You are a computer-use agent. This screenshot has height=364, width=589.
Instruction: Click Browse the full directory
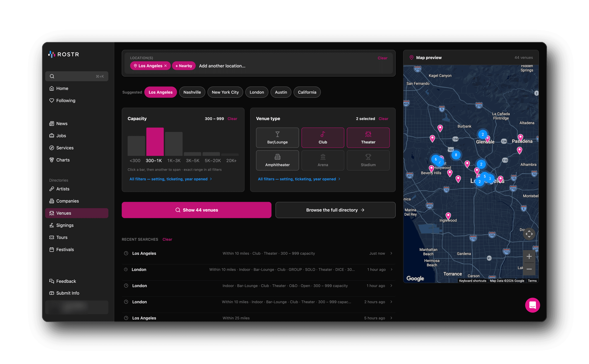(335, 210)
